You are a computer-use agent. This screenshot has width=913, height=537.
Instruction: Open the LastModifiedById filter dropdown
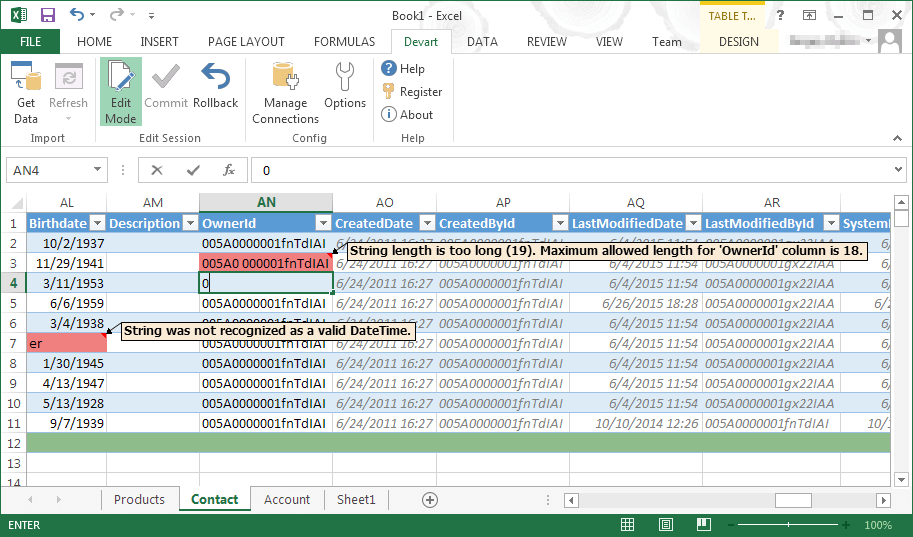[831, 223]
